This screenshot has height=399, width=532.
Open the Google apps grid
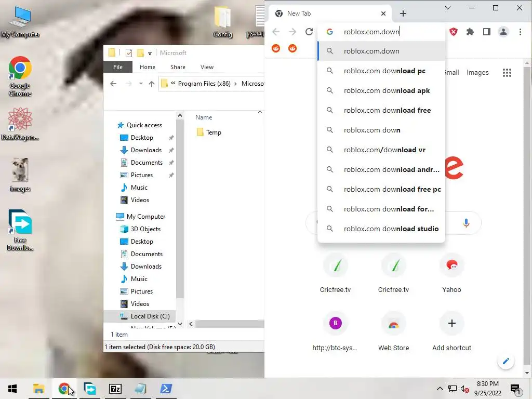(x=507, y=73)
